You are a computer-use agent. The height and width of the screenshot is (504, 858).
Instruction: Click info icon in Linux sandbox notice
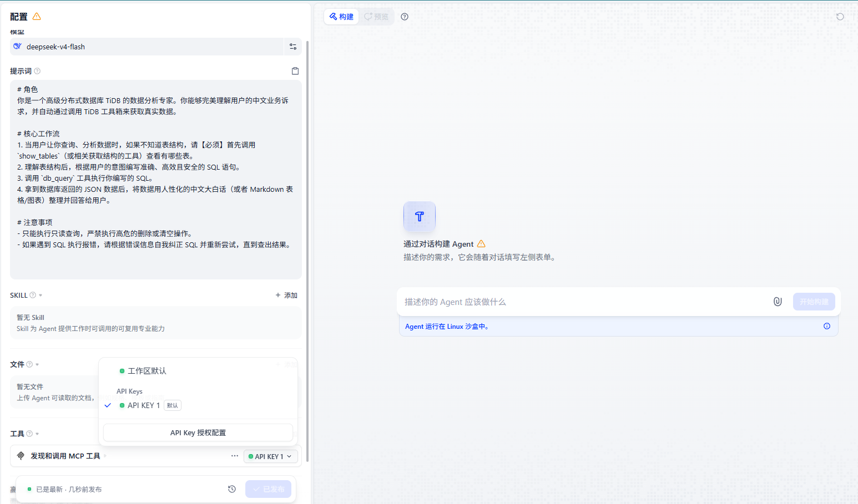click(827, 326)
